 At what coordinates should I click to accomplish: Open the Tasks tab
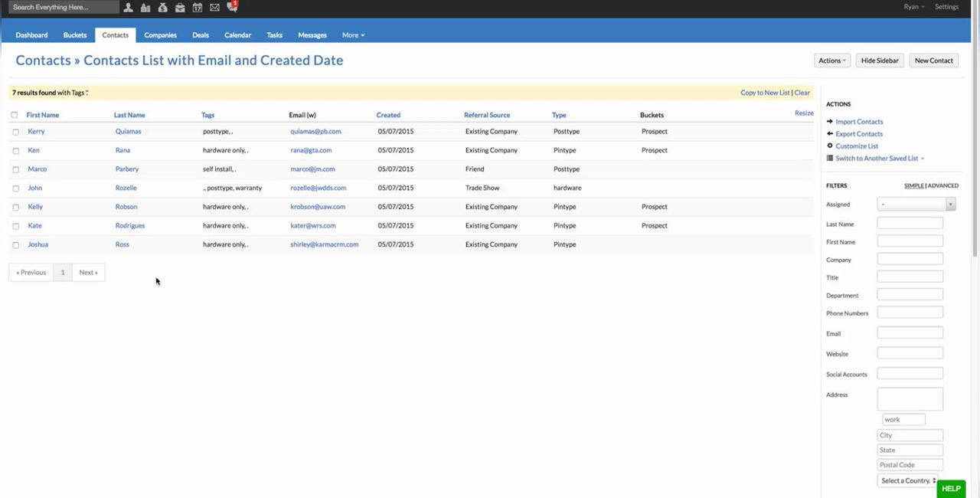pyautogui.click(x=275, y=35)
